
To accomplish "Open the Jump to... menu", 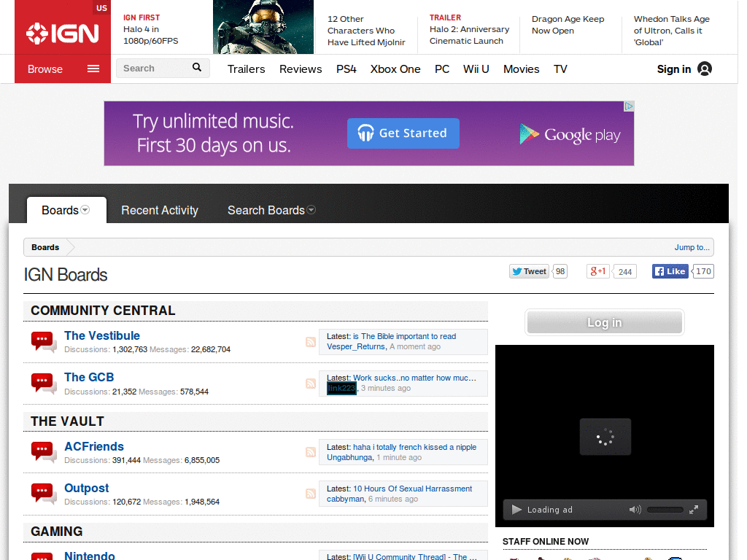I will pos(692,247).
